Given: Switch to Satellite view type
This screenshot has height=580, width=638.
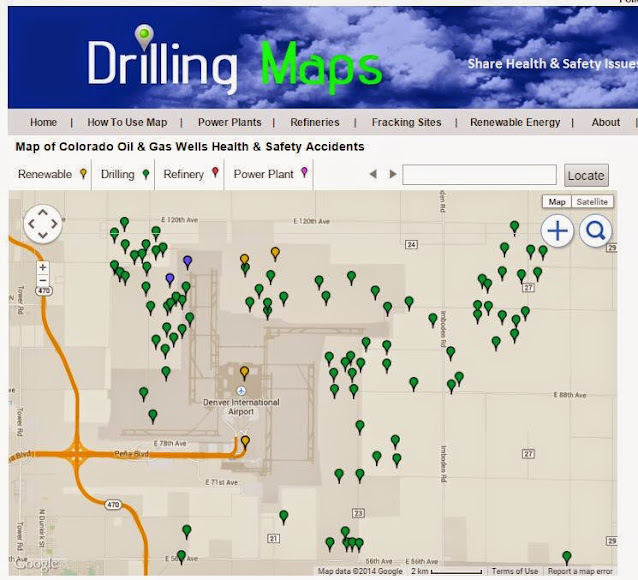Looking at the screenshot, I should (x=592, y=202).
